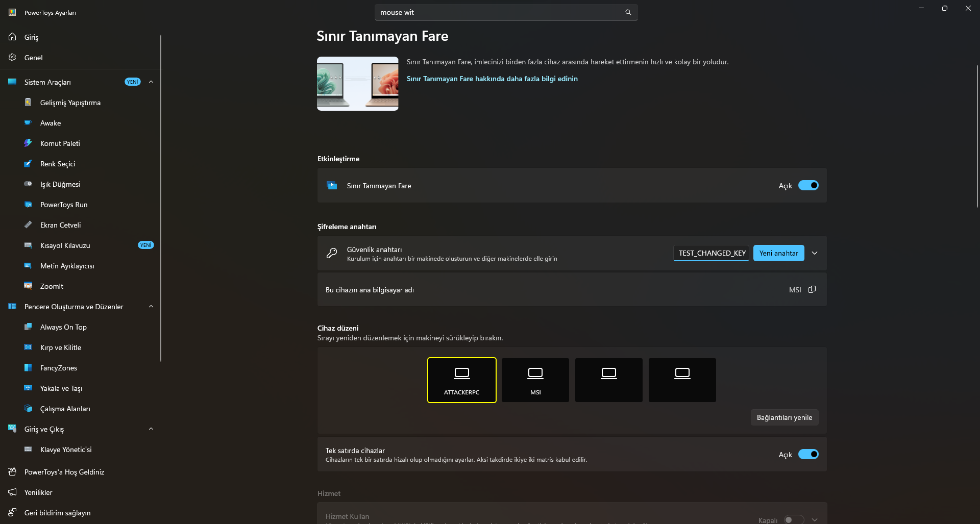980x524 pixels.
Task: Go to Renk Seçici page
Action: click(x=81, y=163)
